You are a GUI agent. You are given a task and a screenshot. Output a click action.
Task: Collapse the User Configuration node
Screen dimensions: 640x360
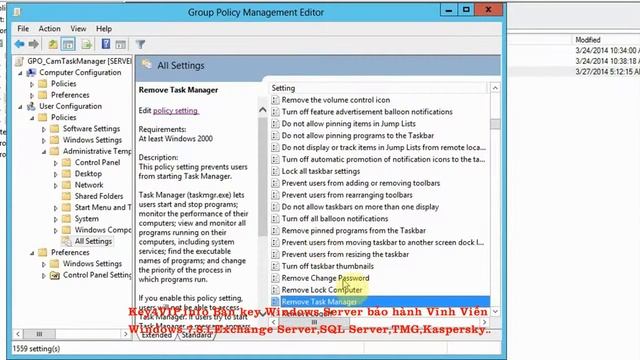20,107
